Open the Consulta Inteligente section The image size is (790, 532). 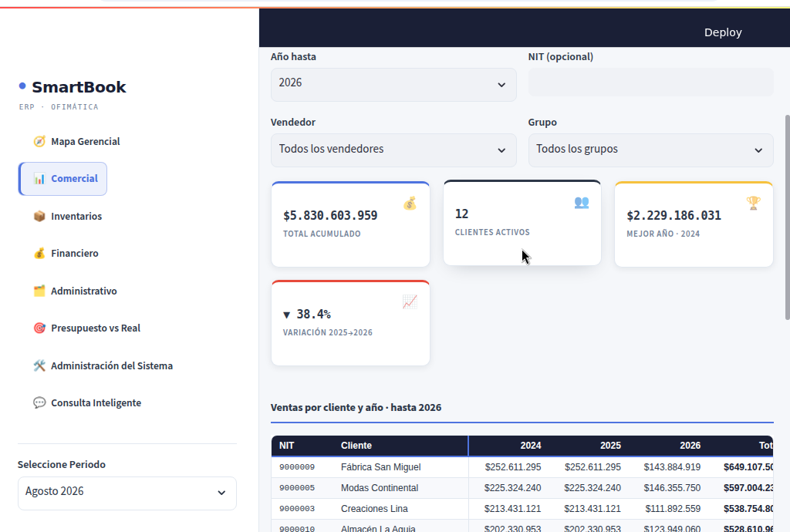coord(87,402)
